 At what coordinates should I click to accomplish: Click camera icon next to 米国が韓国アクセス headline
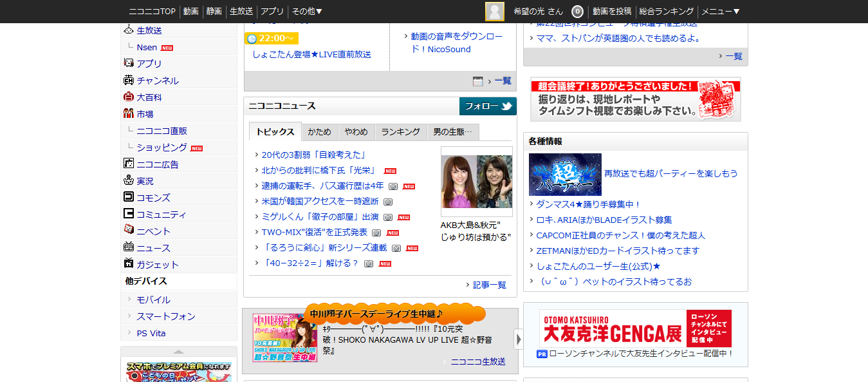click(x=388, y=202)
